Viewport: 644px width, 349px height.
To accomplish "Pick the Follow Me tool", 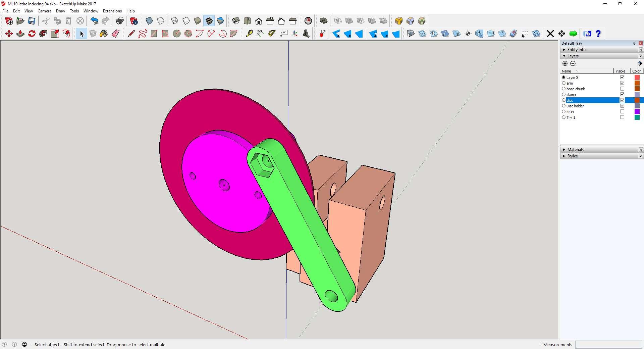I will (43, 34).
